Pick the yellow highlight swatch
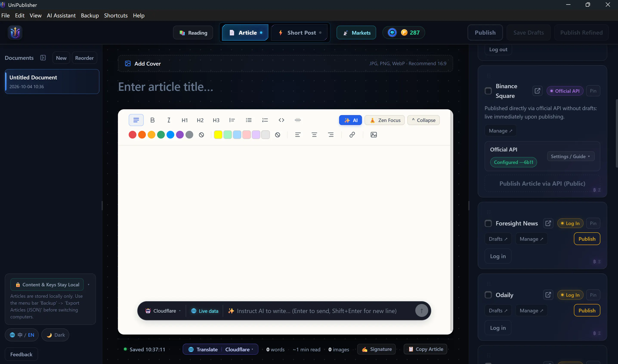Viewport: 618px width, 364px height. pyautogui.click(x=218, y=135)
